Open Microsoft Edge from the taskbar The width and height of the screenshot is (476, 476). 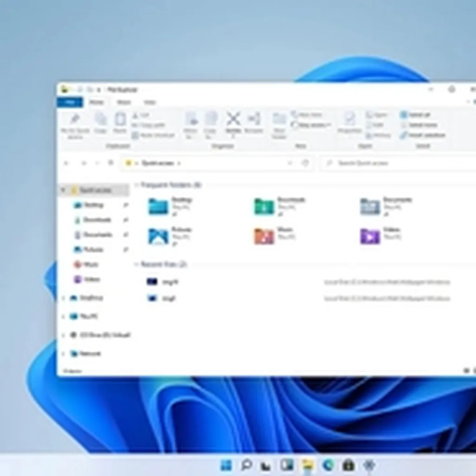click(x=328, y=465)
